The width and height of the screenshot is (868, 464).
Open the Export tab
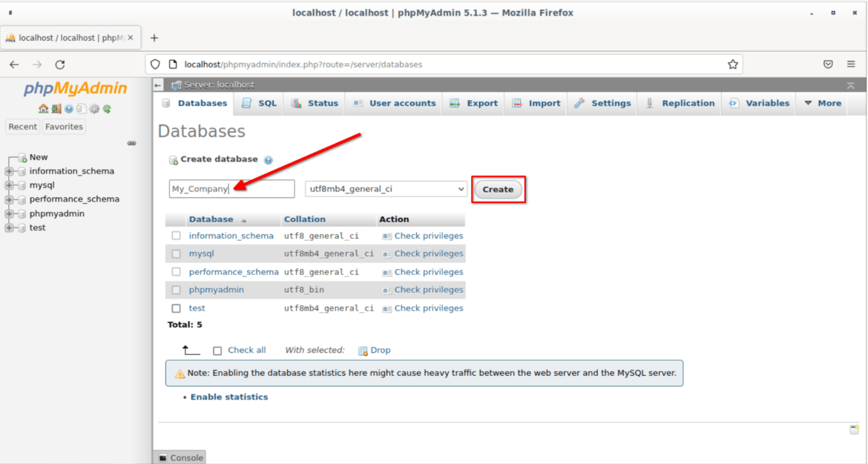point(473,104)
